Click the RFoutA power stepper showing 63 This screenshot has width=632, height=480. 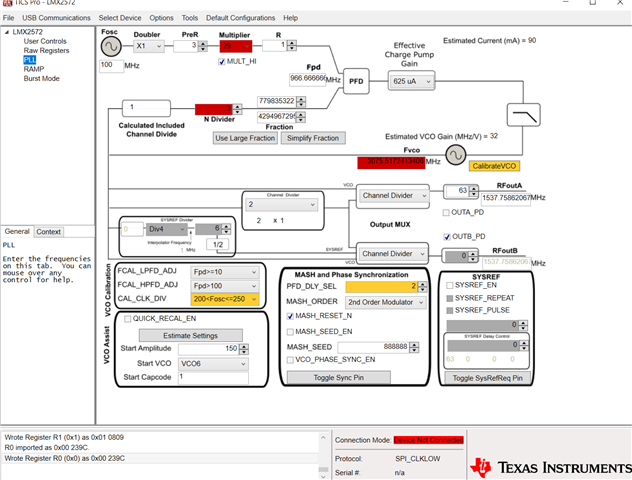474,191
